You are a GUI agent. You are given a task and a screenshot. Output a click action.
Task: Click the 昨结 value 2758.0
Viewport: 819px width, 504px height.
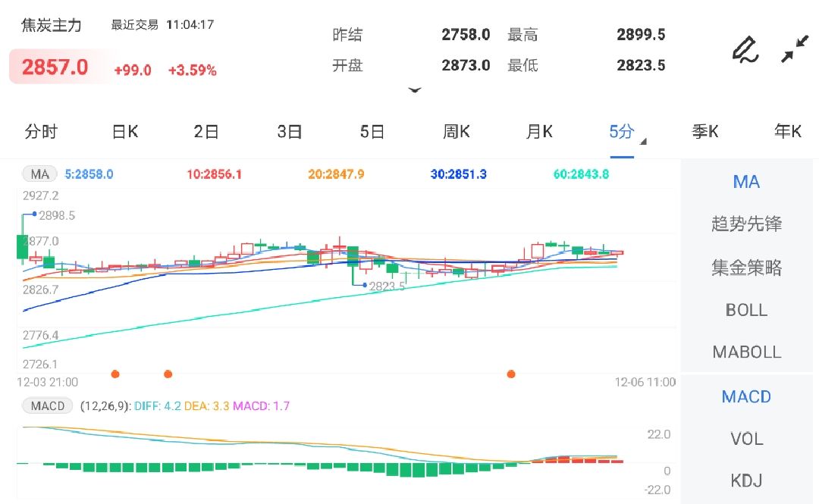click(466, 34)
